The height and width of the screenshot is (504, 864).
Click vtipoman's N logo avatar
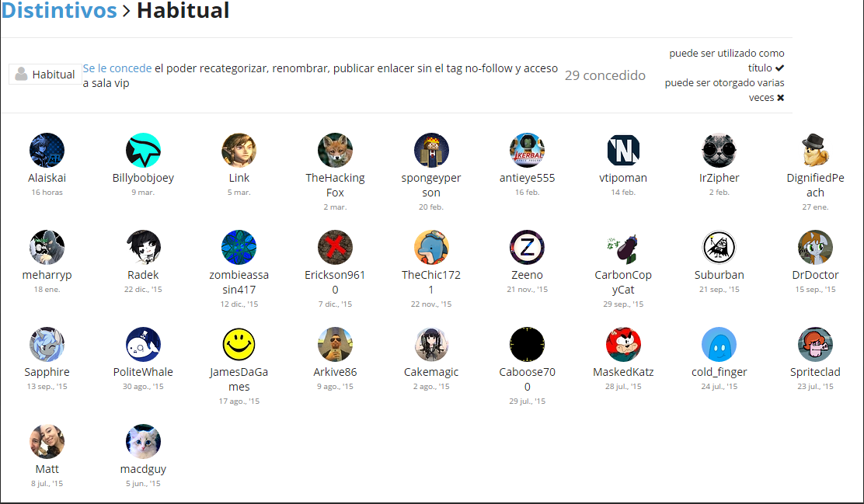tap(623, 151)
